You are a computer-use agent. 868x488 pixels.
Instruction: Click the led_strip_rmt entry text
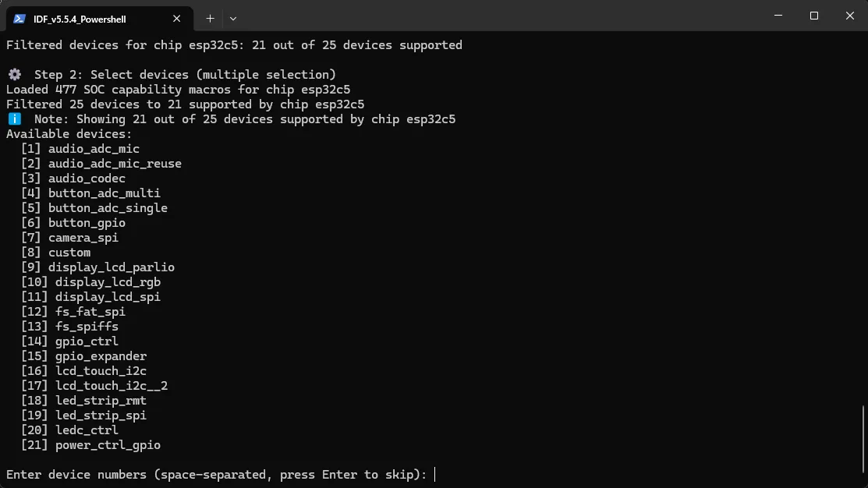[101, 401]
